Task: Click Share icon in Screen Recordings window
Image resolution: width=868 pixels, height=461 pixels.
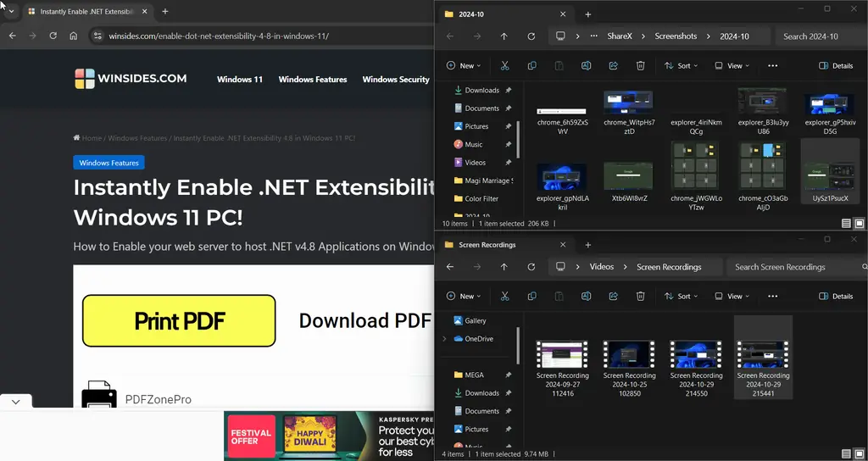Action: (x=614, y=296)
